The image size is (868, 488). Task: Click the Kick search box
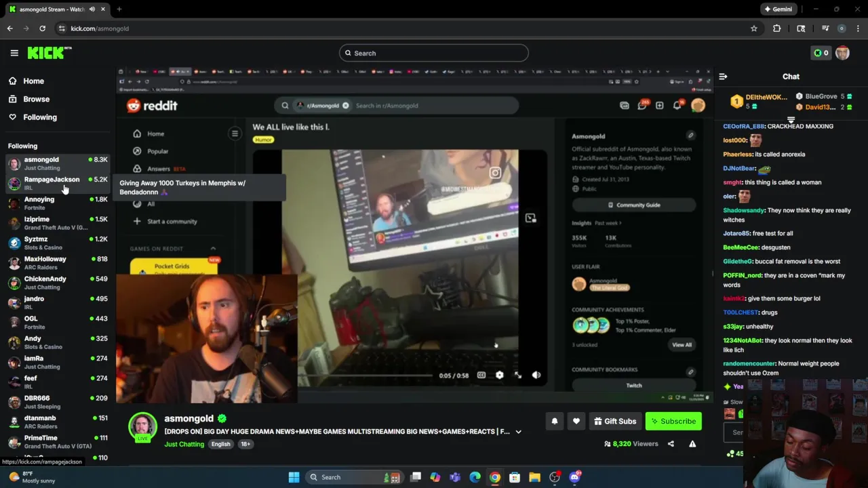[434, 53]
